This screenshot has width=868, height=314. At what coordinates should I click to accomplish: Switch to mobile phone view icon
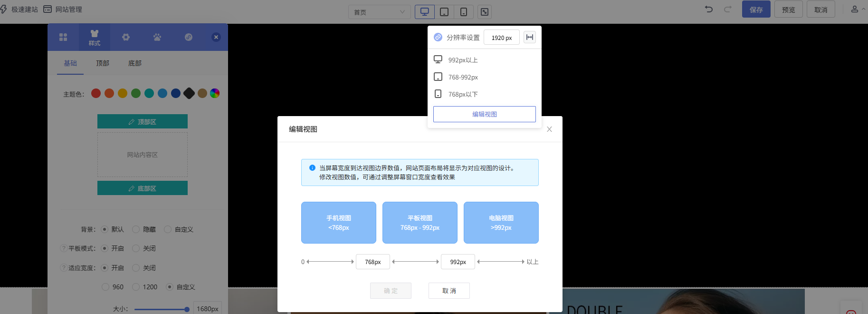coord(464,12)
